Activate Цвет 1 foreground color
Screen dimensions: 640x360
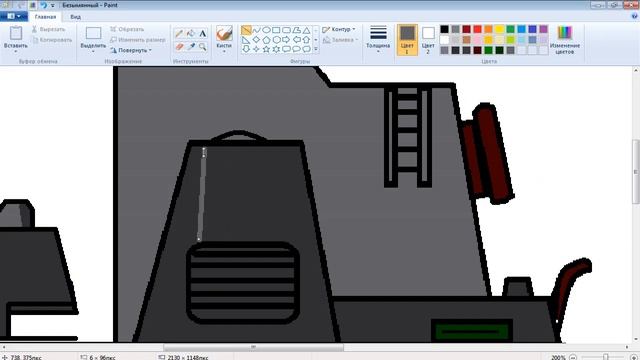(407, 40)
